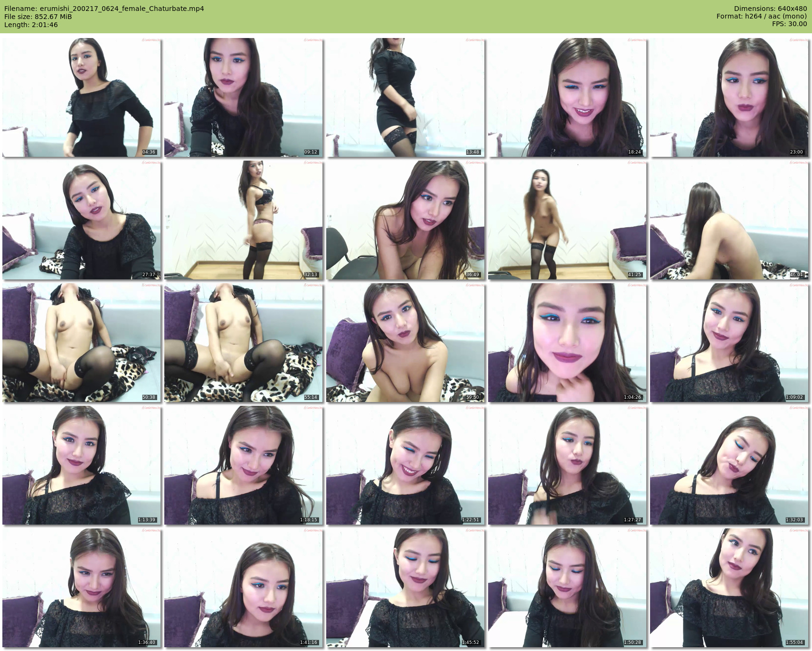812x651 pixels.
Task: Click the 'Length: 2:01:46' text
Action: [31, 25]
